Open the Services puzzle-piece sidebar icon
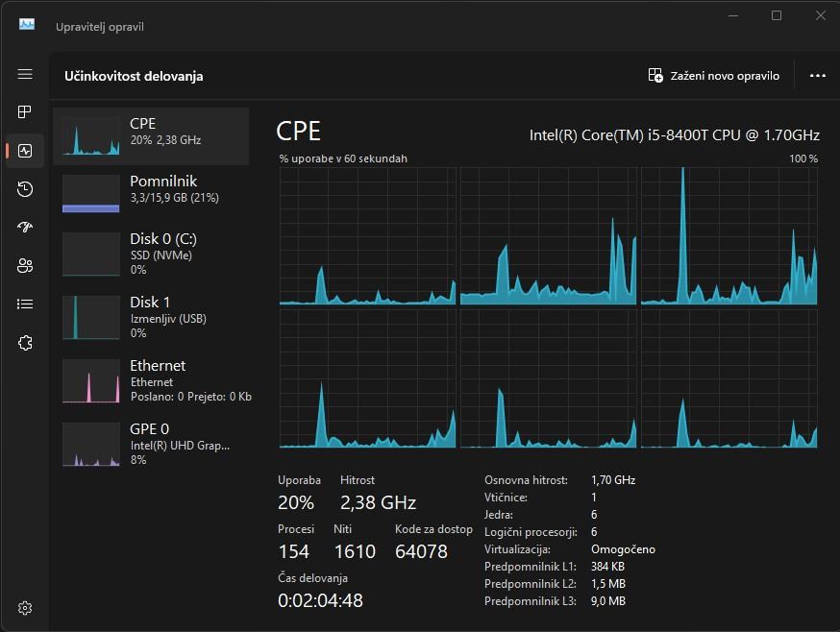Viewport: 840px width, 632px height. tap(25, 343)
